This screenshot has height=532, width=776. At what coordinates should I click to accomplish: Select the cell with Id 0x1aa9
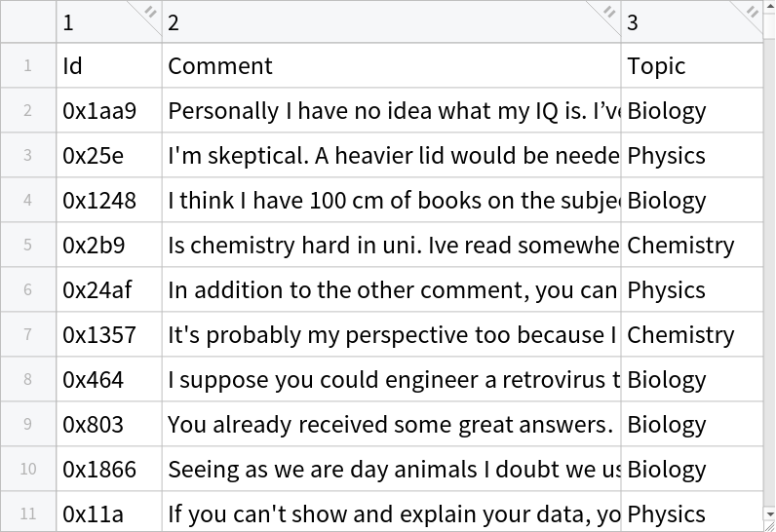point(109,111)
